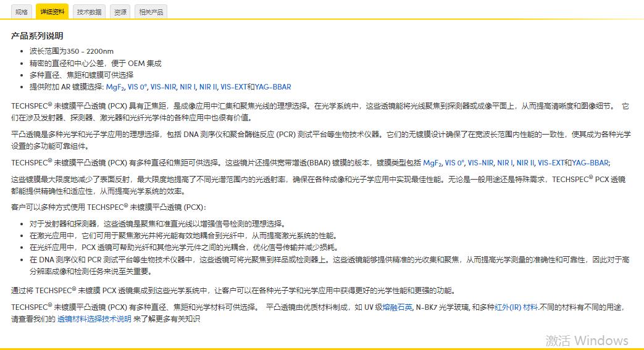The height and width of the screenshot is (350, 644).
Task: Click the paragraph starting 通过将 TECHSPEC 未镀膜 PCX 透镜集成
Action: point(233,291)
